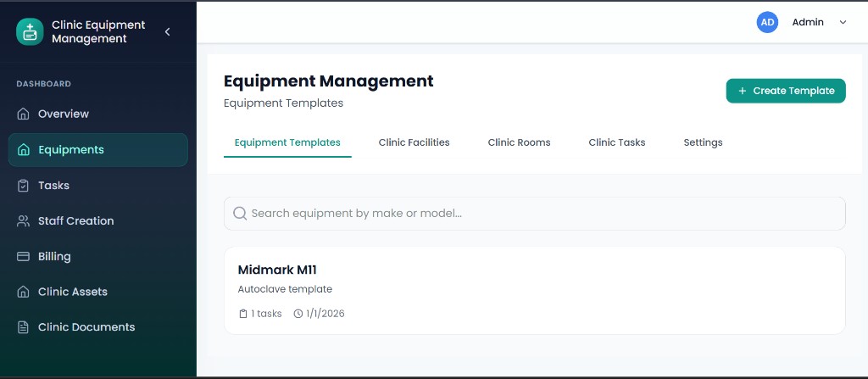Click the Staff Creation people icon
Screen dimensions: 868x379
tap(23, 221)
